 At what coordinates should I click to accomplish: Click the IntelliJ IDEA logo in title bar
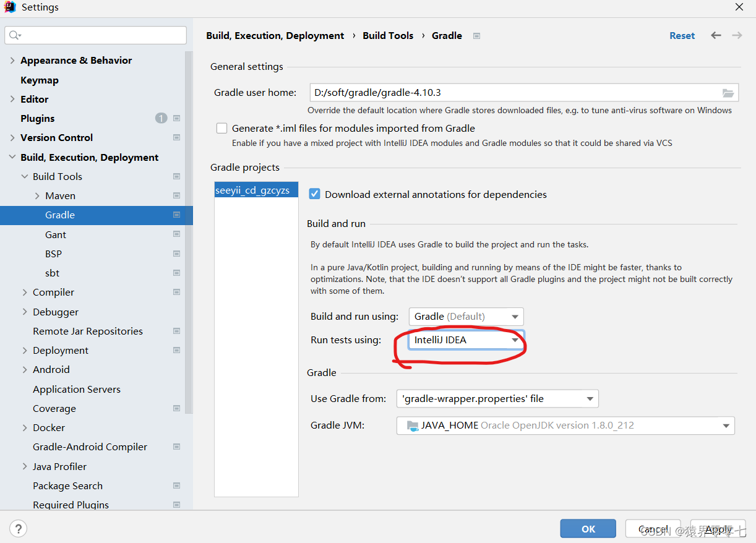click(x=10, y=7)
